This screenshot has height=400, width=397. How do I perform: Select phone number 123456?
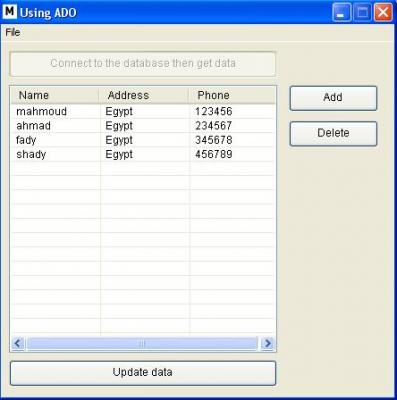pos(214,111)
